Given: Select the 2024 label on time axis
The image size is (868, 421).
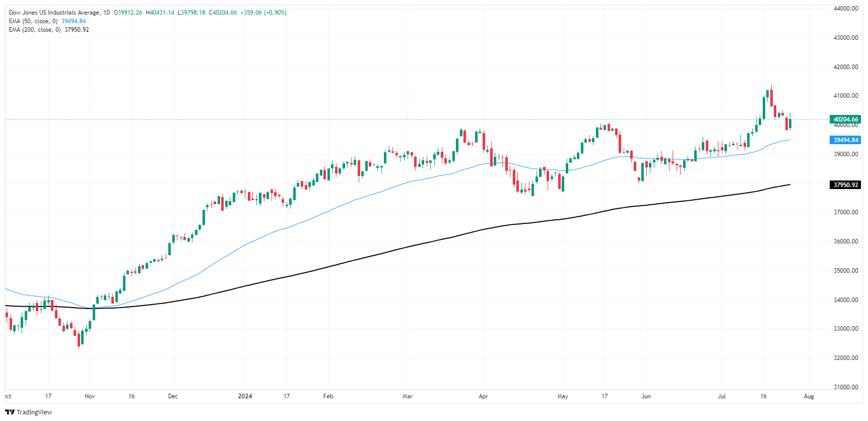Looking at the screenshot, I should 245,396.
